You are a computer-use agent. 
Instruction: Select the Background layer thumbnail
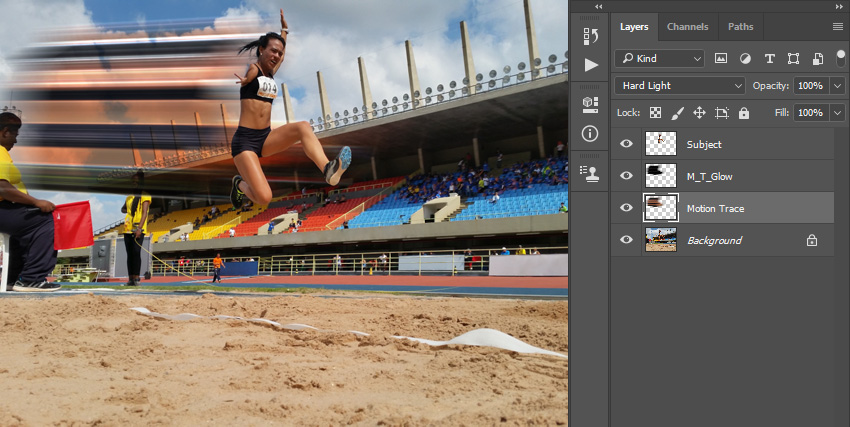tap(661, 240)
